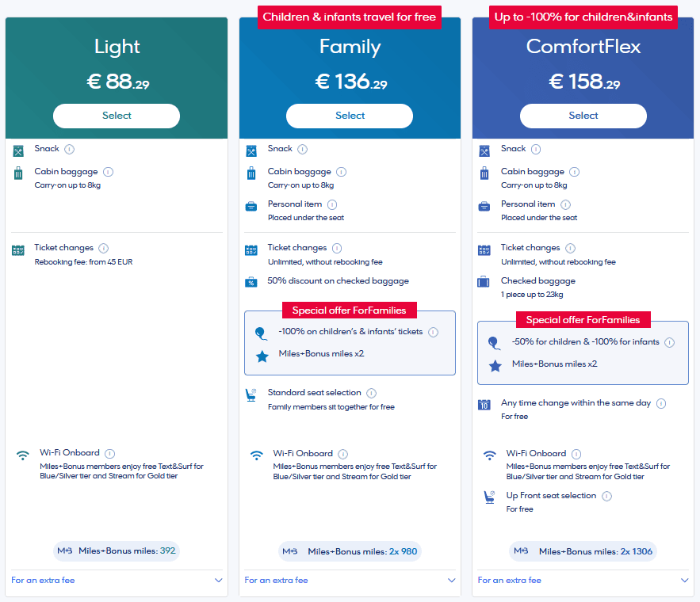Click the Family Miles+Bonus miles 2x 980 badge

click(350, 551)
